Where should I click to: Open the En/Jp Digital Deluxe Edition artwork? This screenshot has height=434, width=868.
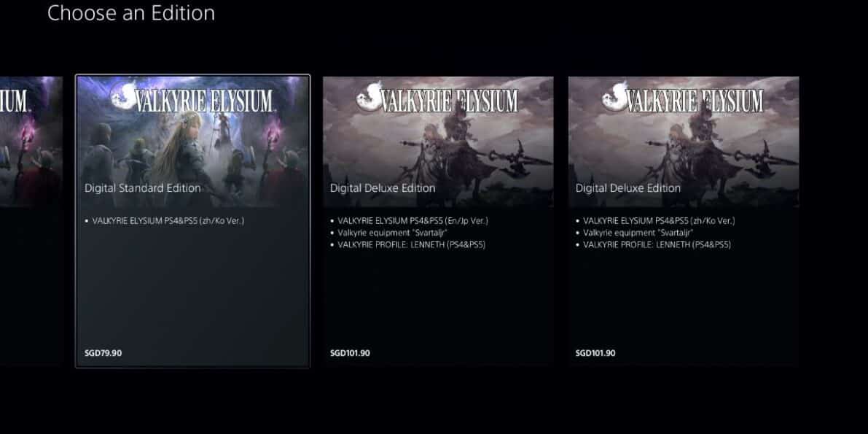pyautogui.click(x=438, y=142)
